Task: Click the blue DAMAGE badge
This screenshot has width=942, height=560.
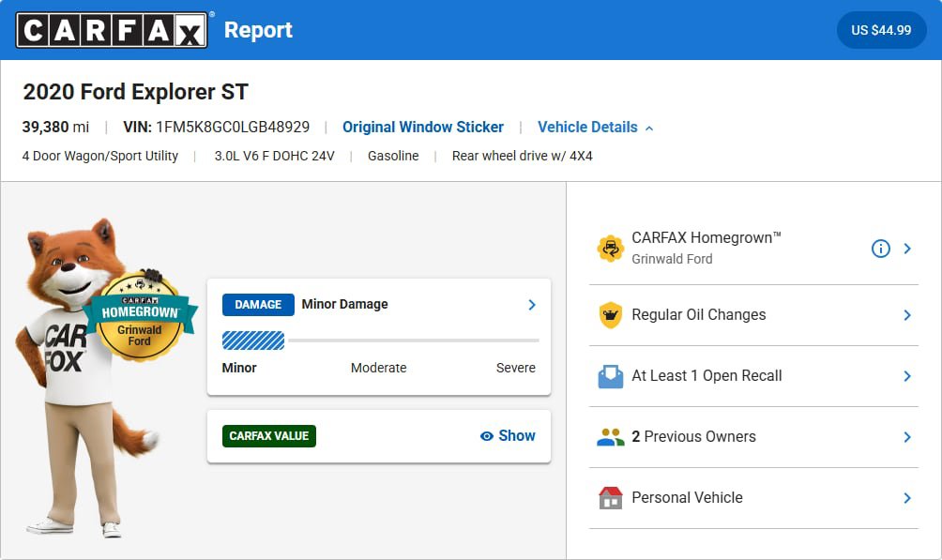Action: (x=258, y=305)
